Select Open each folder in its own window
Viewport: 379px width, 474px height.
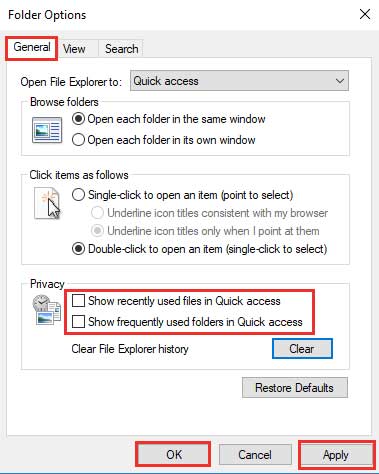tap(78, 140)
